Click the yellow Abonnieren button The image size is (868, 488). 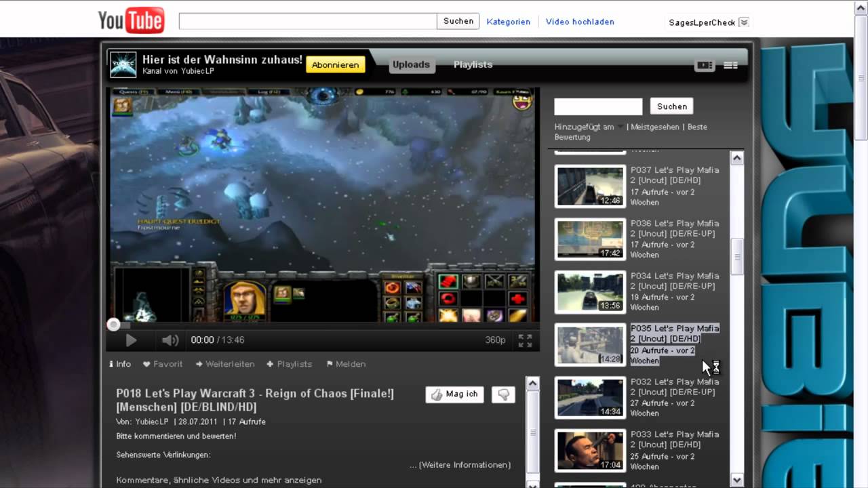tap(336, 65)
